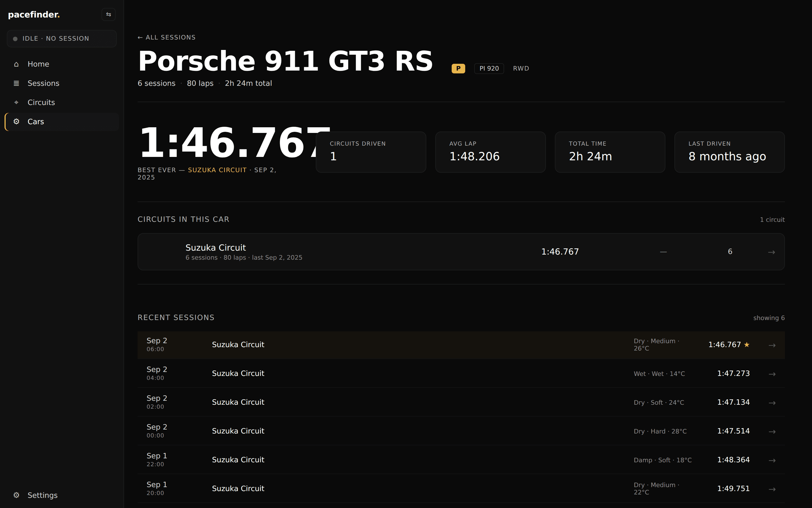
Task: Click the Sep 1 20:00 date cell
Action: point(157,489)
